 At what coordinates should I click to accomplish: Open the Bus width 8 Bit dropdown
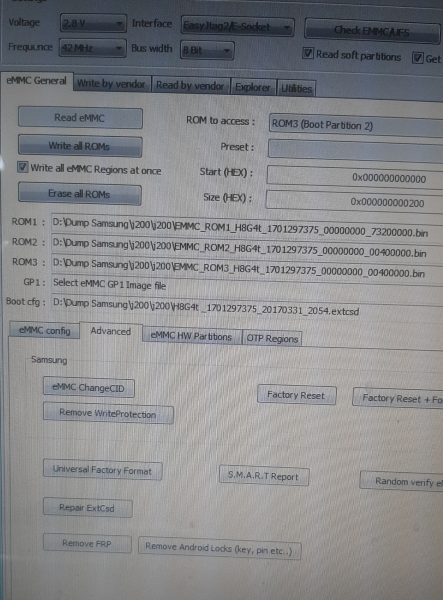[207, 50]
